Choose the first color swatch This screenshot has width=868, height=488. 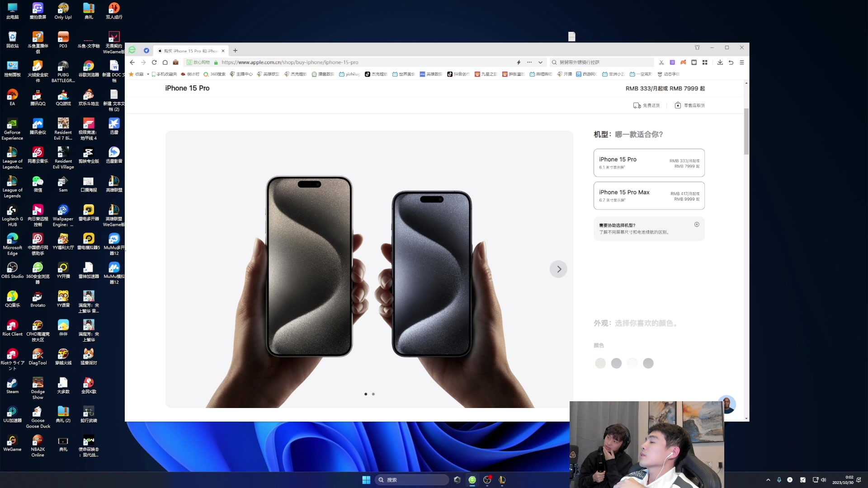600,363
